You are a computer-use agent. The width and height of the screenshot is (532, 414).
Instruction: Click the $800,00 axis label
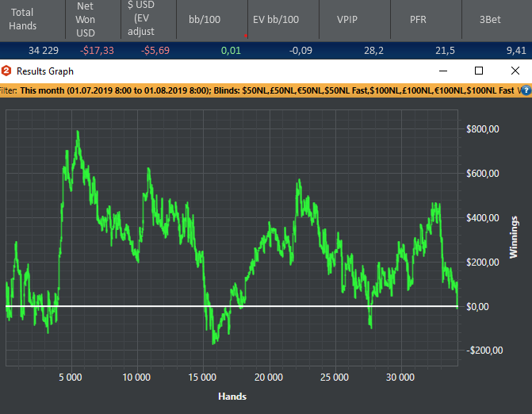(483, 129)
